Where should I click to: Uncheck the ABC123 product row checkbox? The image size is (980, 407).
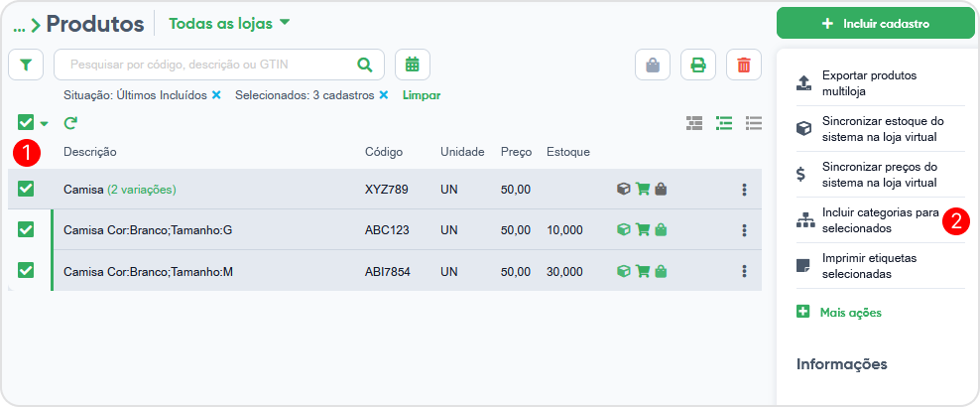[26, 229]
